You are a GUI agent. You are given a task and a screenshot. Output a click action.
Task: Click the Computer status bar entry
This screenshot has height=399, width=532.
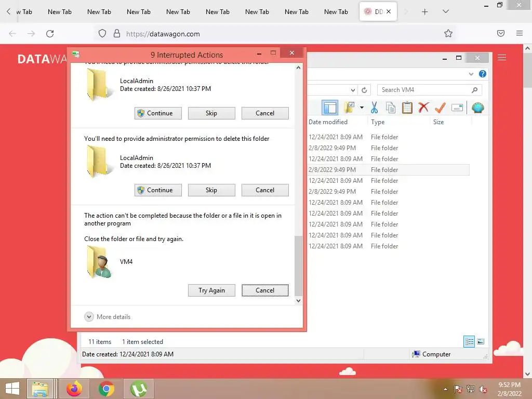pyautogui.click(x=431, y=354)
